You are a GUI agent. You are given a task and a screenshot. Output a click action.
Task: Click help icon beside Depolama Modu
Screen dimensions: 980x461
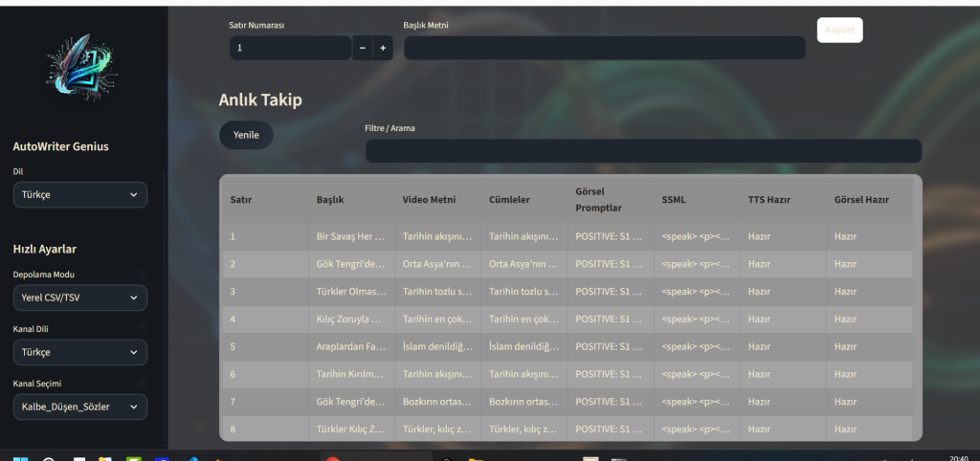tap(143, 274)
